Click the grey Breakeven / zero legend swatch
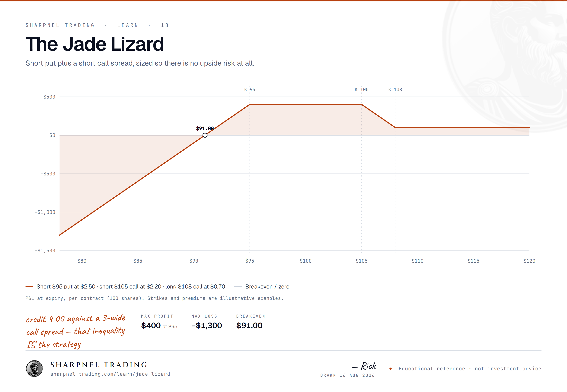567x392 pixels. pos(238,287)
